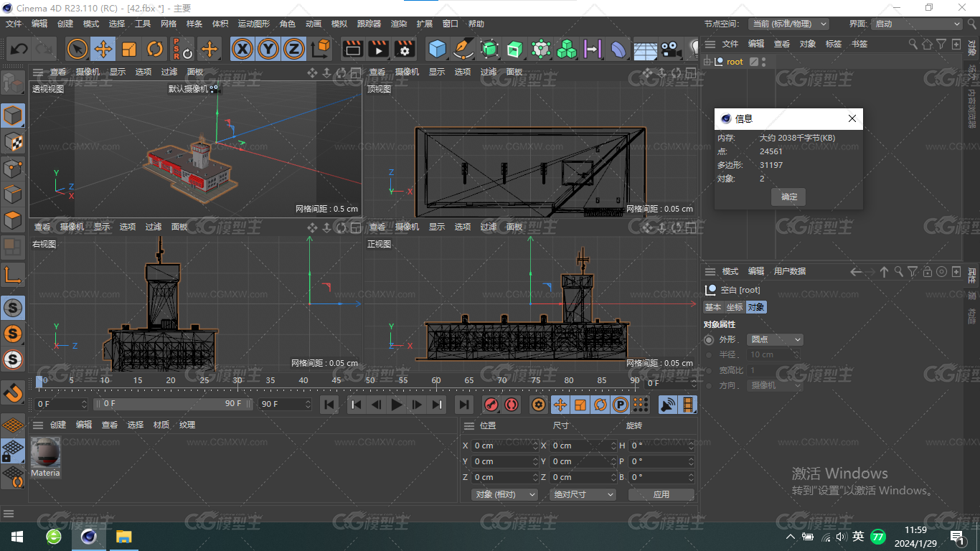
Task: Open the 运动图形 menu
Action: click(254, 24)
